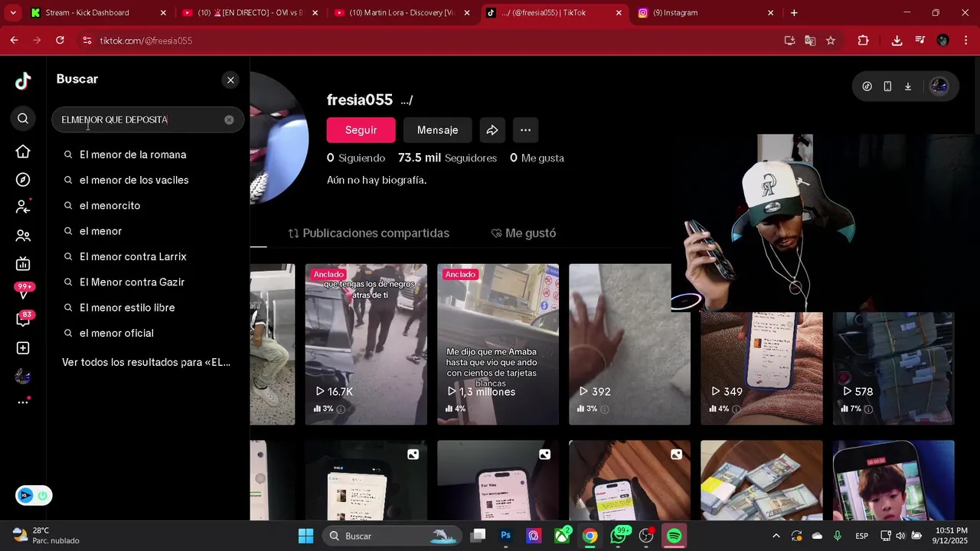Open the More three-dots sidebar menu

[x=23, y=403]
